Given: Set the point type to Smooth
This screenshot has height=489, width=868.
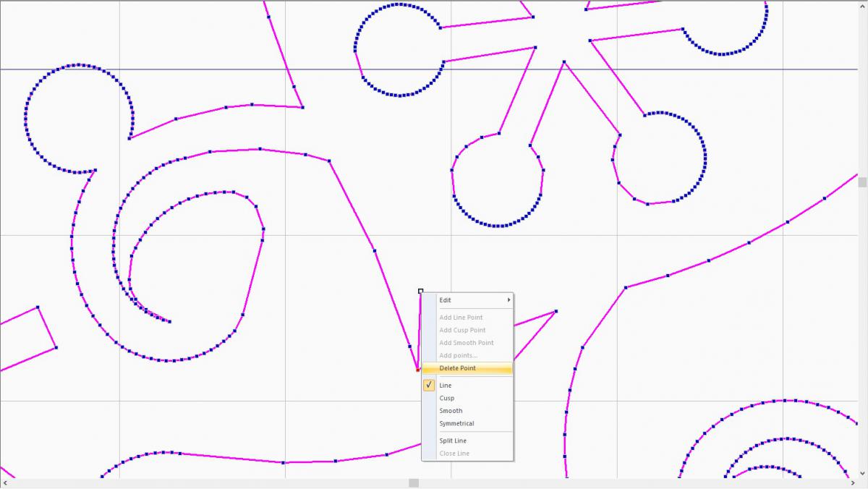Looking at the screenshot, I should click(x=451, y=411).
